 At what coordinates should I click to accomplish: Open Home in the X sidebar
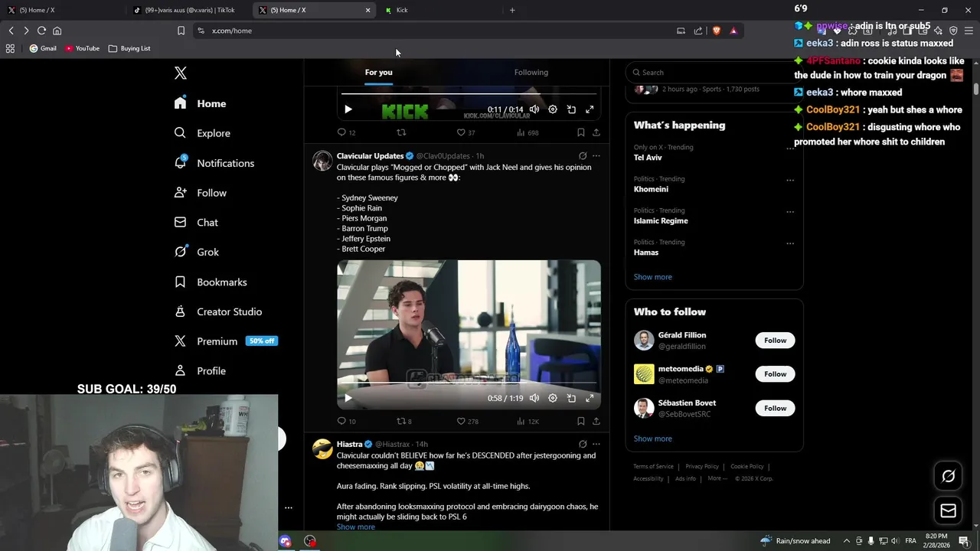coord(201,103)
